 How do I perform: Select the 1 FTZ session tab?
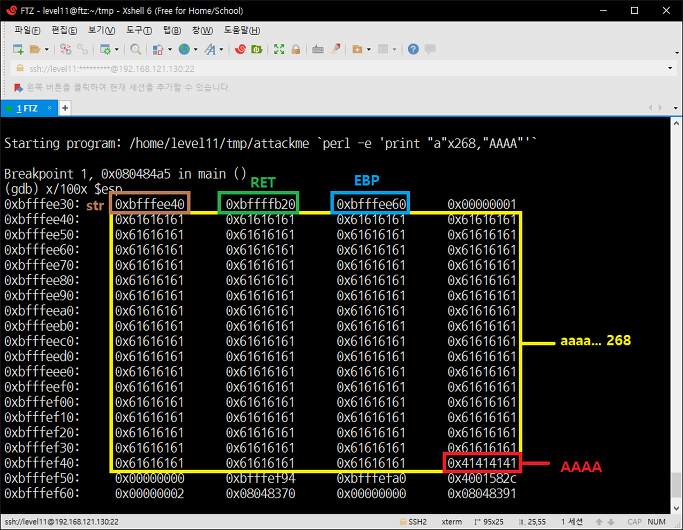27,108
